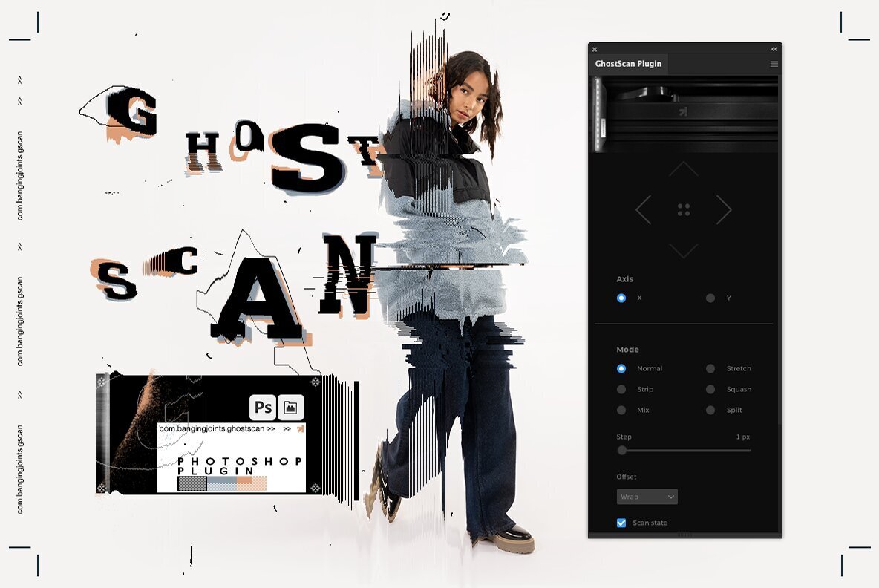
Task: Click the up arrow nudge control
Action: coord(684,169)
